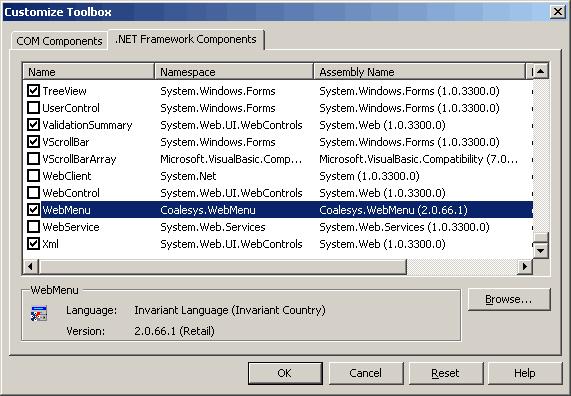Click the up arrow of vertical scrollbar
Screen dimensions: 571x396
(541, 71)
